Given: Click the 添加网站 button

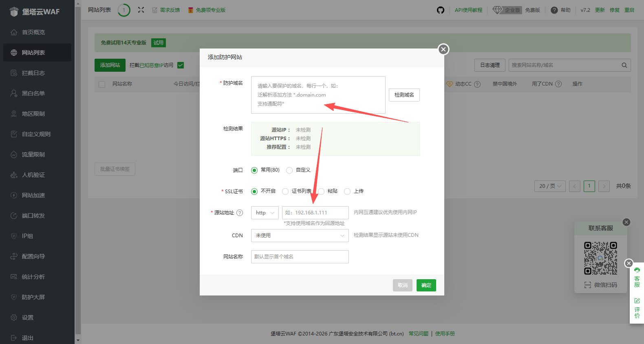Looking at the screenshot, I should click(110, 65).
